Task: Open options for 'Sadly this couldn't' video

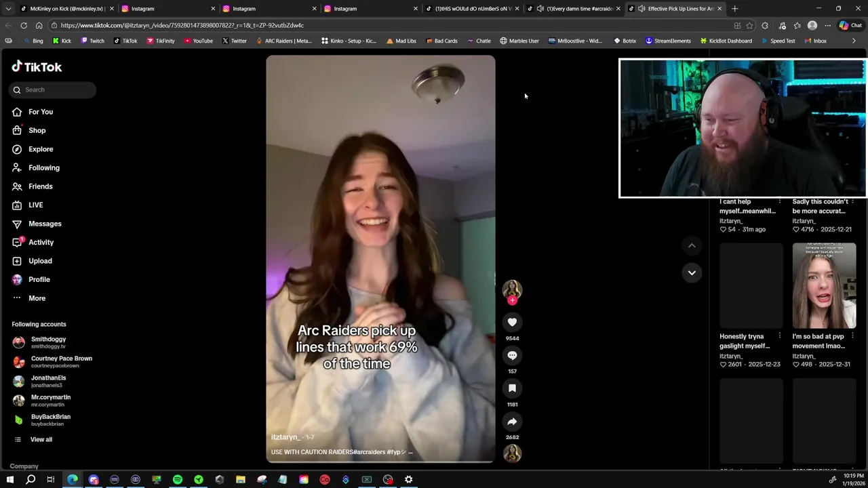Action: tap(852, 201)
